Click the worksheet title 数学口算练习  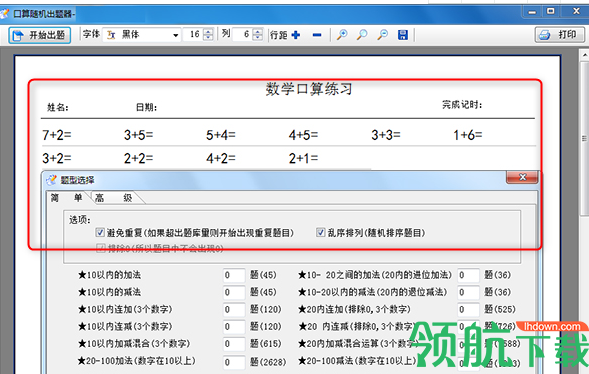click(309, 89)
